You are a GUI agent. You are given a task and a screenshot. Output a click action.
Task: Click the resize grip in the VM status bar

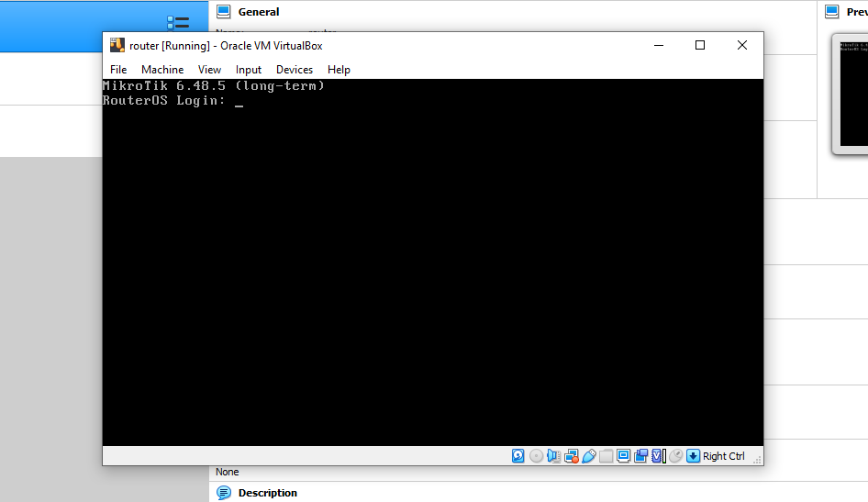[757, 460]
